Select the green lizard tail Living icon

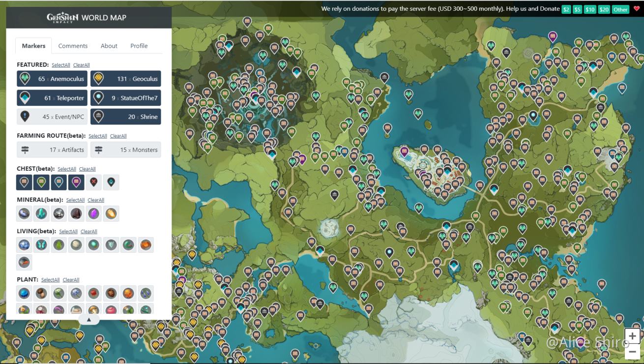128,245
